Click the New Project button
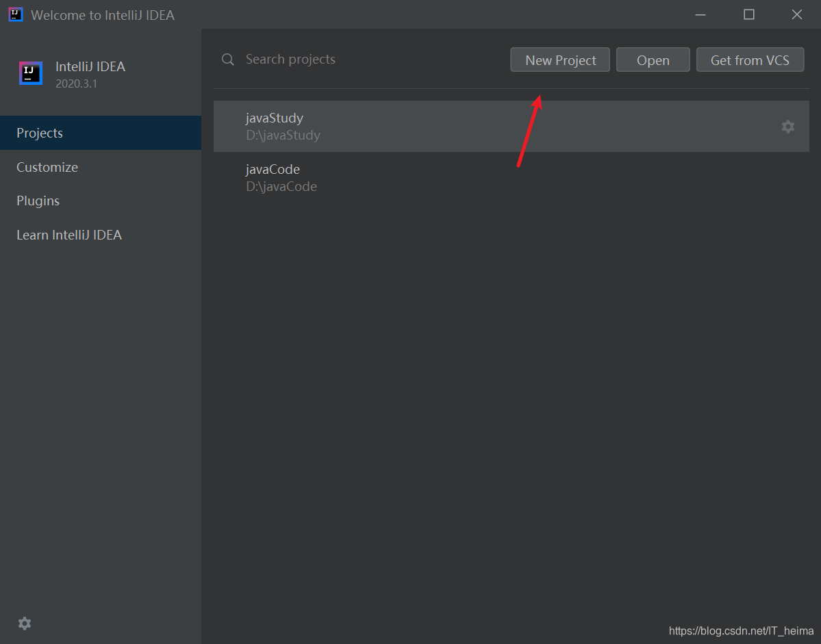This screenshot has width=821, height=644. pos(559,60)
